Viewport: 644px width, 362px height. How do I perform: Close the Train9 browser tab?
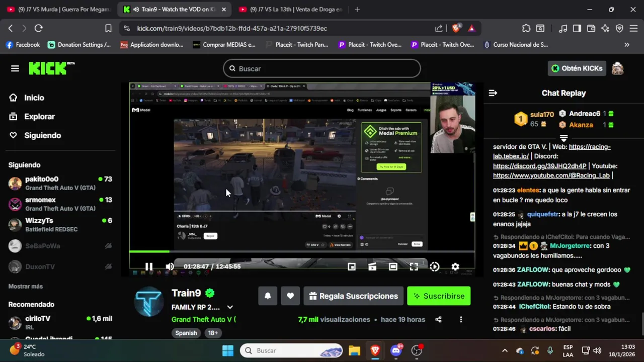(224, 9)
